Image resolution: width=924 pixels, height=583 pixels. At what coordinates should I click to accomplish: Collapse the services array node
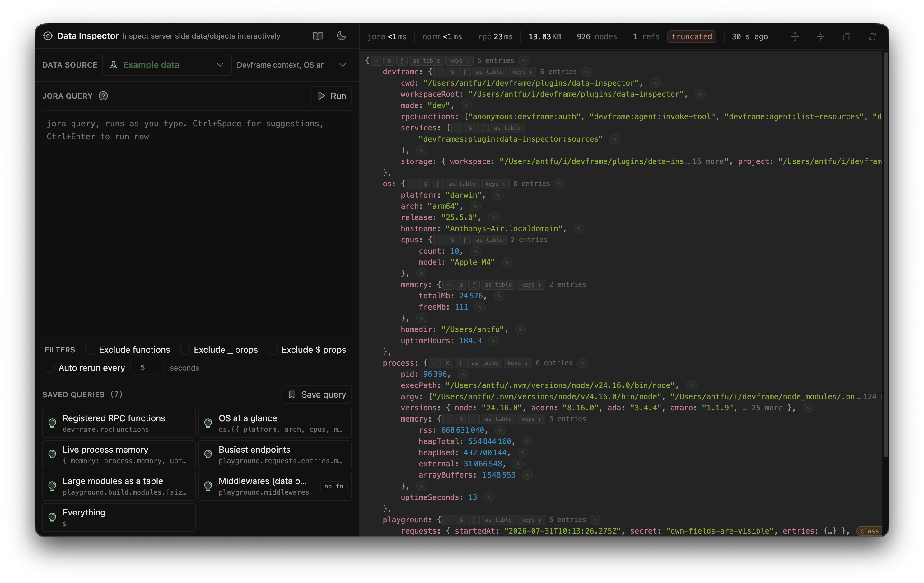click(457, 128)
